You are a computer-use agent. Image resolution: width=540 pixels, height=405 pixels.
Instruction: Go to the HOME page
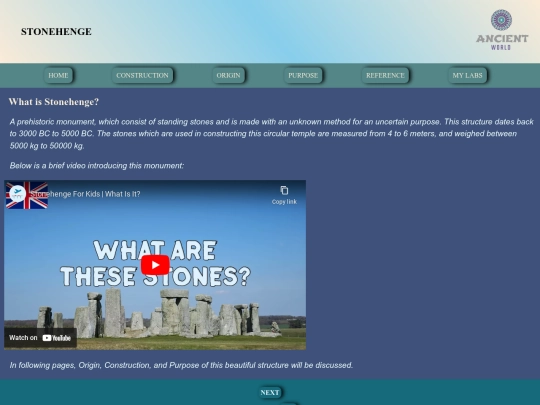[58, 75]
